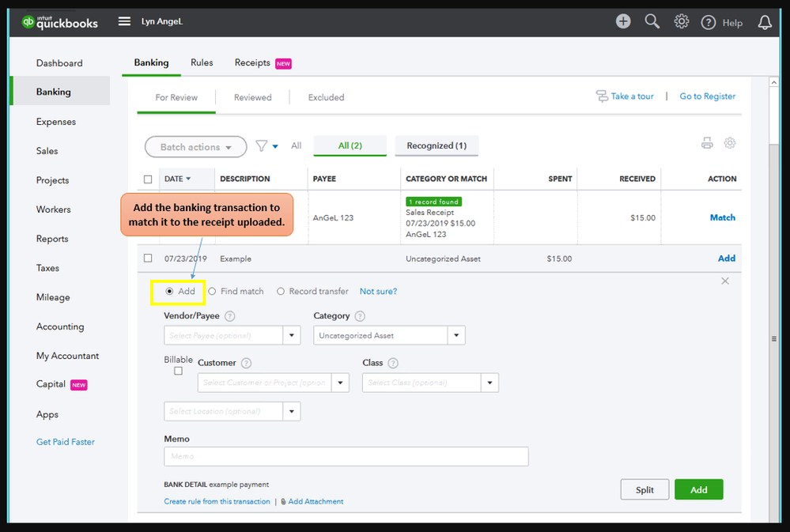The height and width of the screenshot is (532, 790).
Task: Tick the Billable checkbox
Action: pos(178,371)
